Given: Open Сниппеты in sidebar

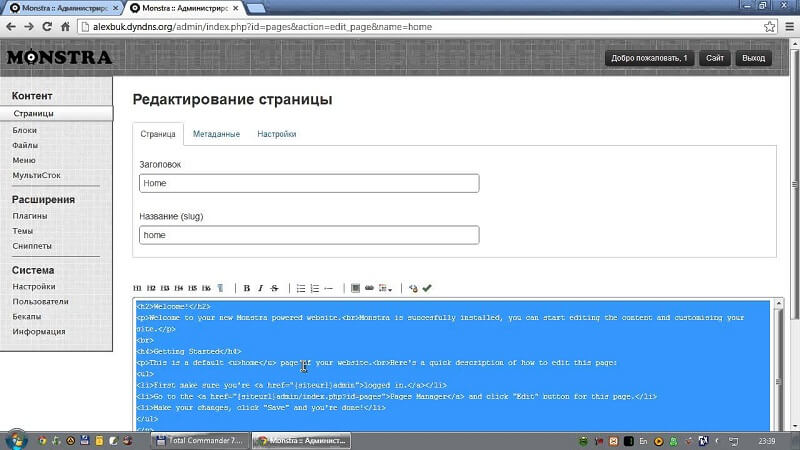Looking at the screenshot, I should click(x=32, y=246).
